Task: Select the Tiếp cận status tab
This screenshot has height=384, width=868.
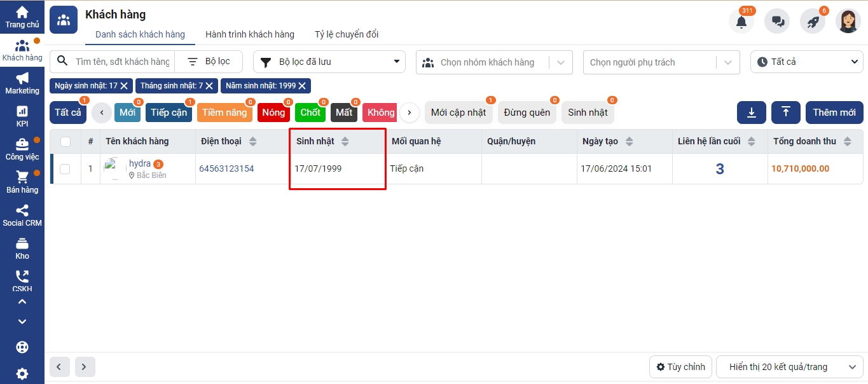Action: click(x=169, y=113)
